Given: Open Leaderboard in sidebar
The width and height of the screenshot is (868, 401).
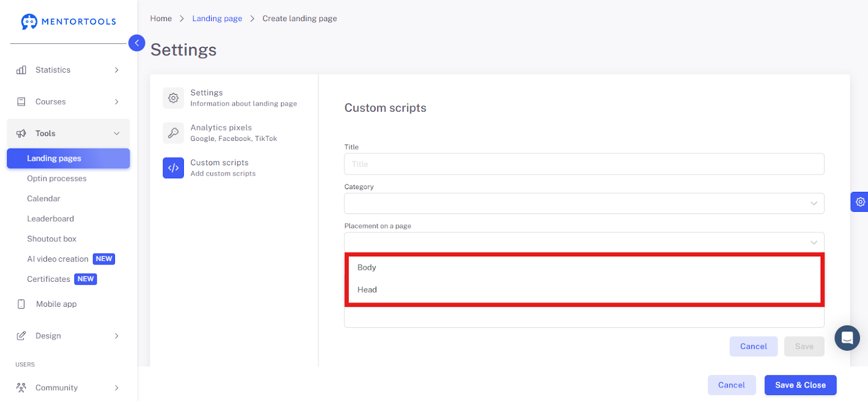Looking at the screenshot, I should (x=50, y=218).
